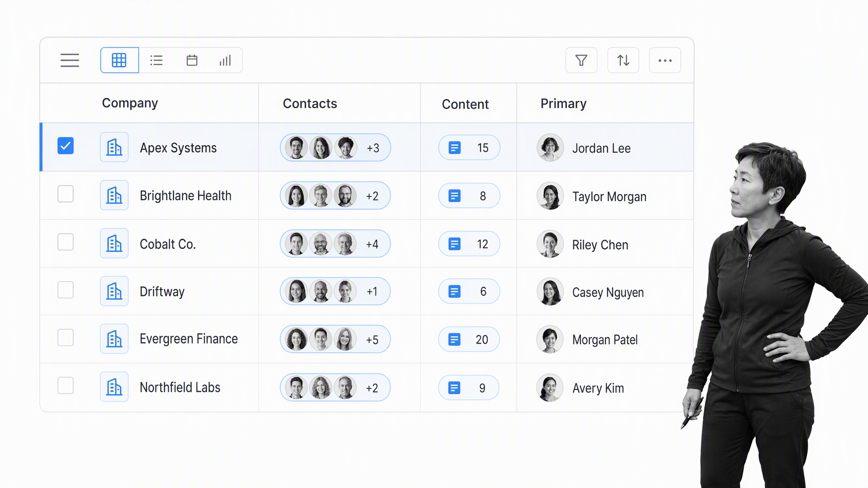868x488 pixels.
Task: Click the name Jordan Lee
Action: (x=601, y=149)
